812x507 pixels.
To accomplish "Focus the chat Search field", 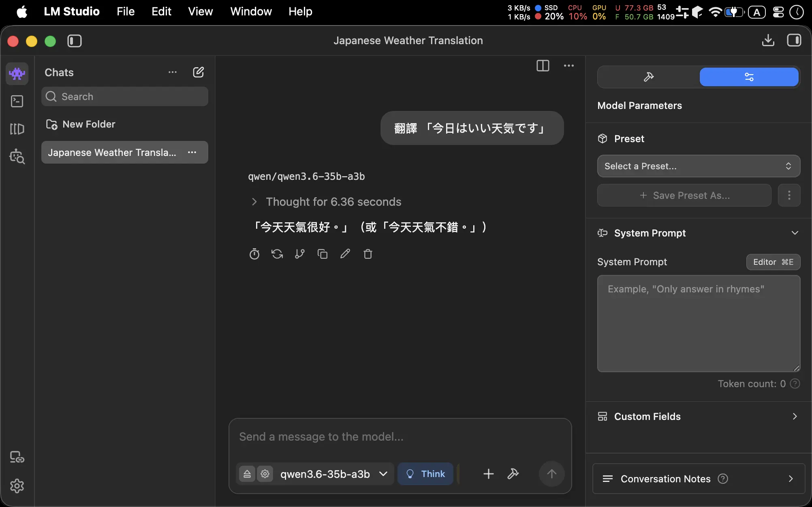I will coord(125,96).
